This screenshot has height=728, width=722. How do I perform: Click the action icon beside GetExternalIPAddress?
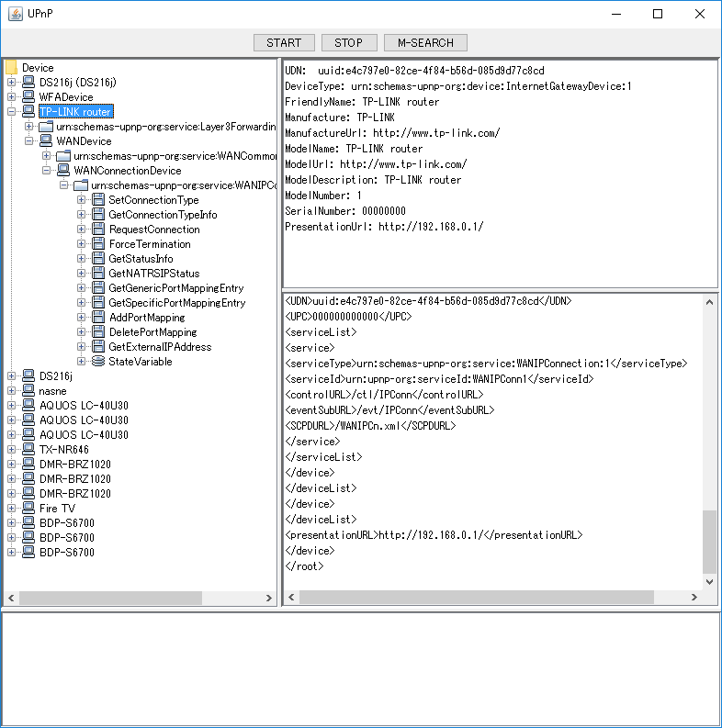(x=98, y=347)
